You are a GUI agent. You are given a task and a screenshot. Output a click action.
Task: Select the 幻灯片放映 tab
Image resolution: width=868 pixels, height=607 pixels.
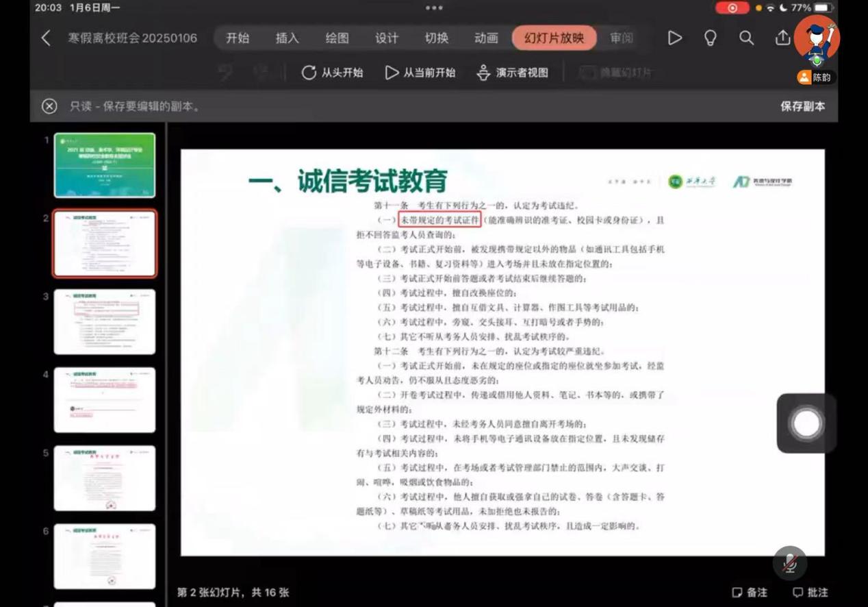pos(554,38)
